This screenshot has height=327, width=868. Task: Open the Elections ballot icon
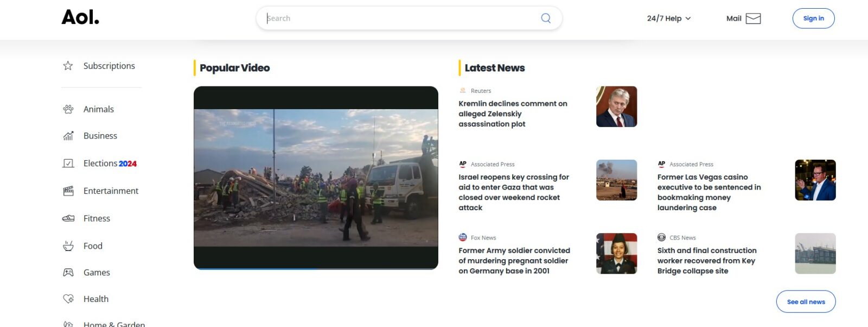[x=68, y=163]
